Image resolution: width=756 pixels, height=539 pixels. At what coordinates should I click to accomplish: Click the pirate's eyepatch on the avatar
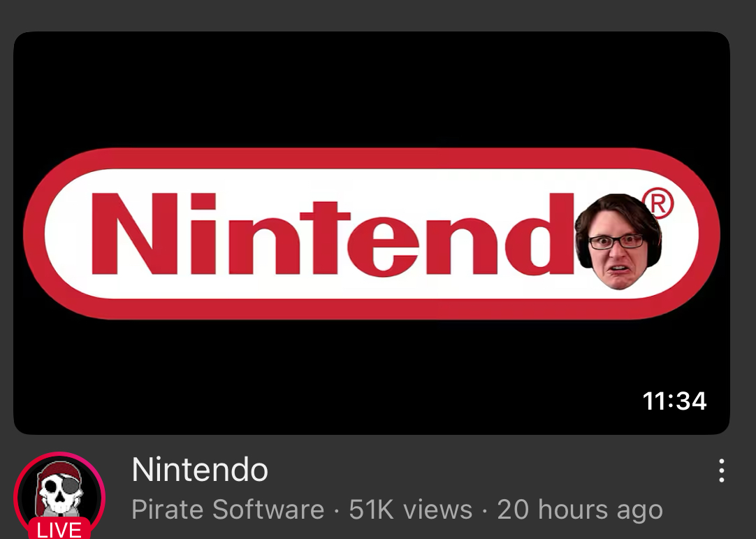[x=71, y=484]
